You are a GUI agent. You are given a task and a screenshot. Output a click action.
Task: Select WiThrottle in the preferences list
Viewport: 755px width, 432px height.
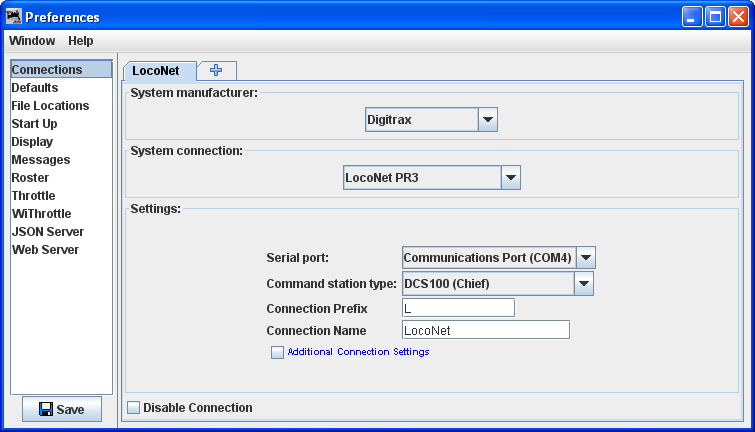(x=41, y=214)
